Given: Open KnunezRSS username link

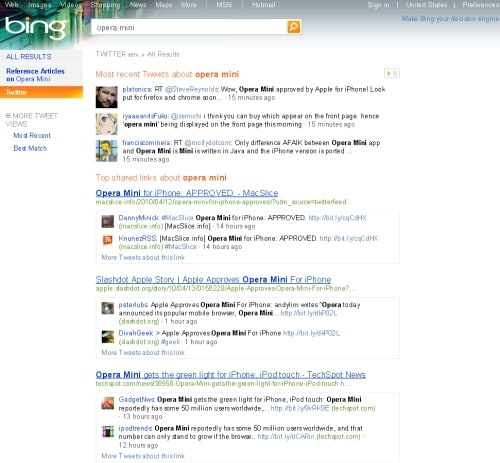Looking at the screenshot, I should click(138, 238).
